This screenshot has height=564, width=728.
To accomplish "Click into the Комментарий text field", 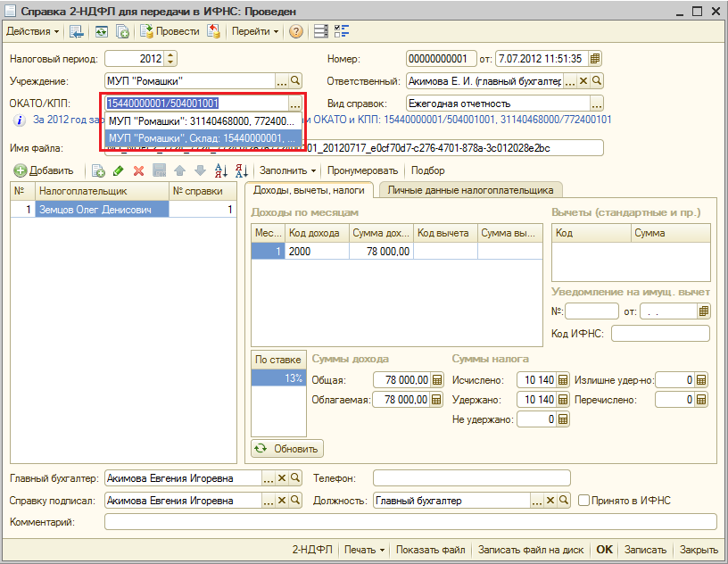I will [x=410, y=521].
